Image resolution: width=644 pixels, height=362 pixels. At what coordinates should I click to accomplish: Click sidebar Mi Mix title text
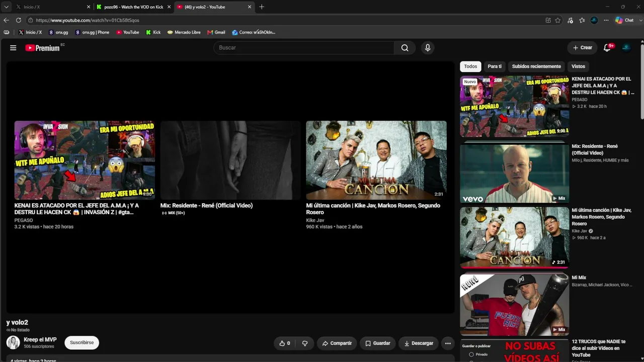coord(579,278)
